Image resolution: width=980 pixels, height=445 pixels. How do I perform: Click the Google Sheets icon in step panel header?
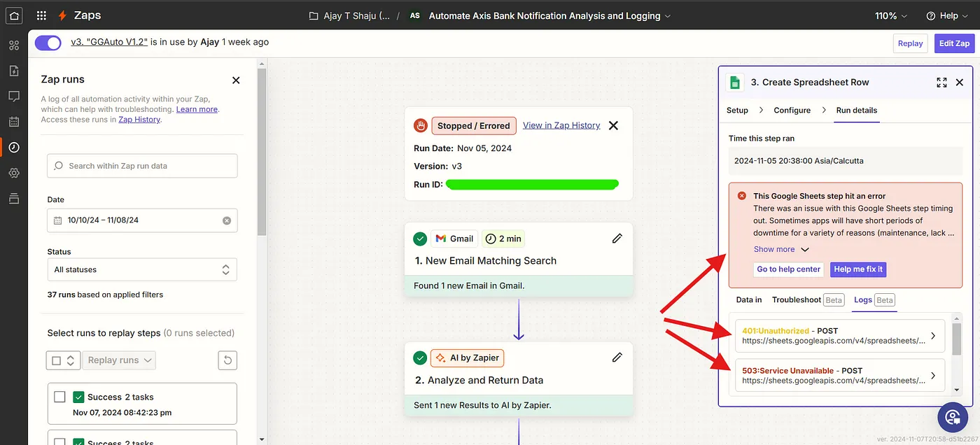(x=735, y=82)
